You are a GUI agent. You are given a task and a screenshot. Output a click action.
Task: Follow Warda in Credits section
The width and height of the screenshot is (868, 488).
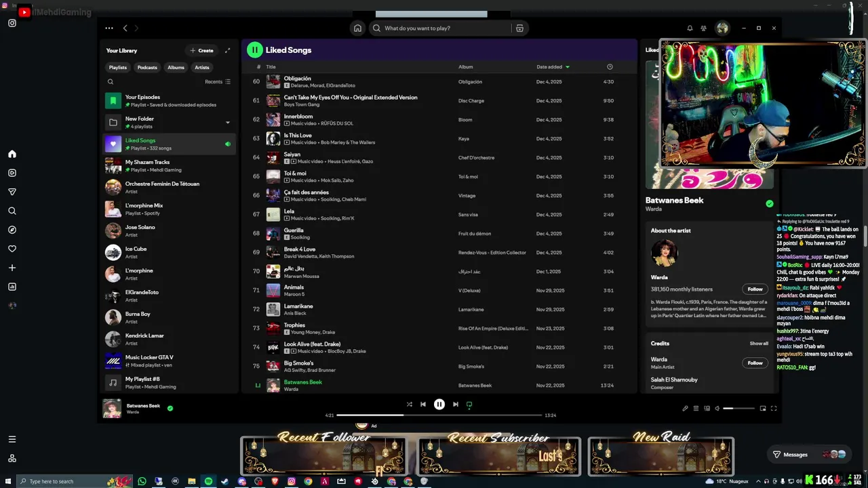click(755, 363)
